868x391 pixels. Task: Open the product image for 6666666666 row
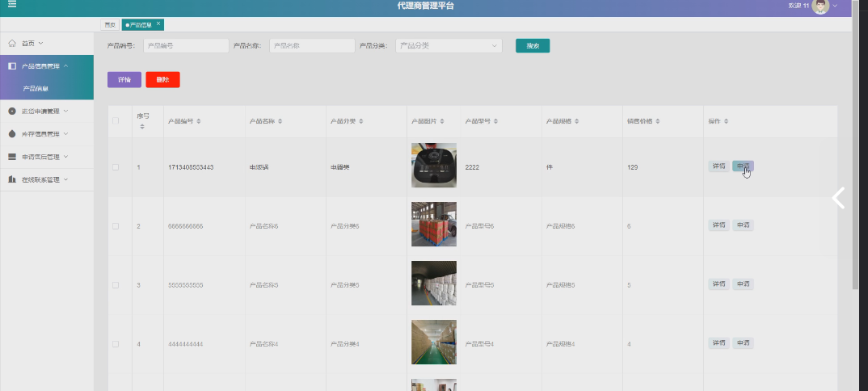point(434,224)
